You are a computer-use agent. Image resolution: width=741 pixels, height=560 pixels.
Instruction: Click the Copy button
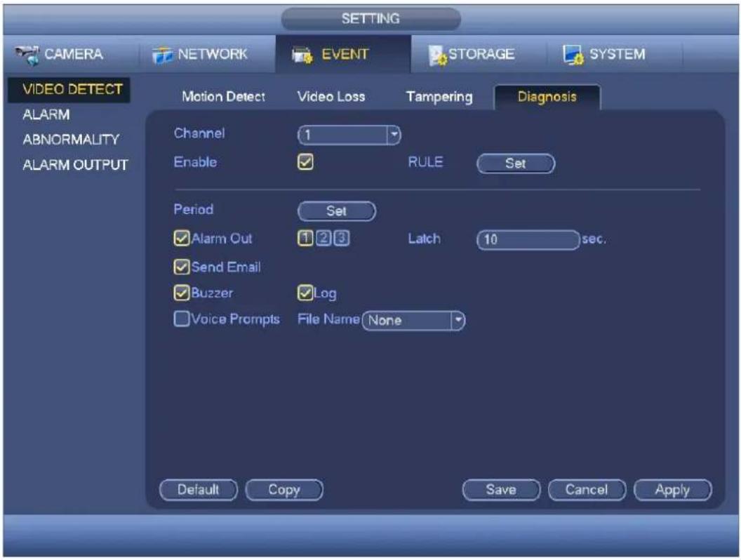click(x=284, y=490)
